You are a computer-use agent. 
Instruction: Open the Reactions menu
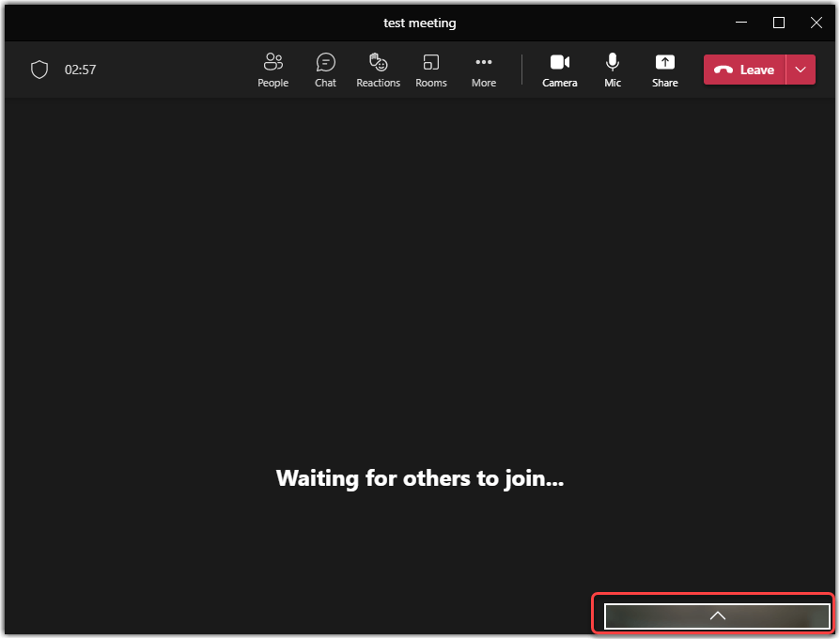(x=378, y=70)
